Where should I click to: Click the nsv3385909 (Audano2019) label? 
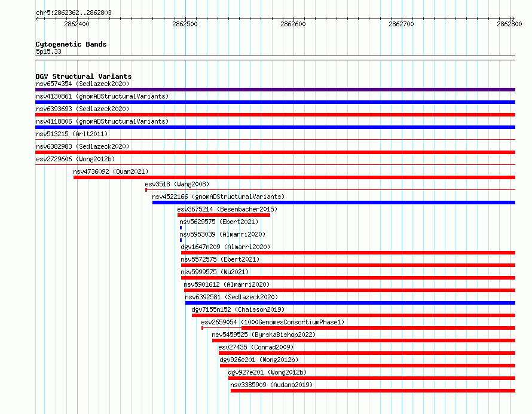point(271,385)
